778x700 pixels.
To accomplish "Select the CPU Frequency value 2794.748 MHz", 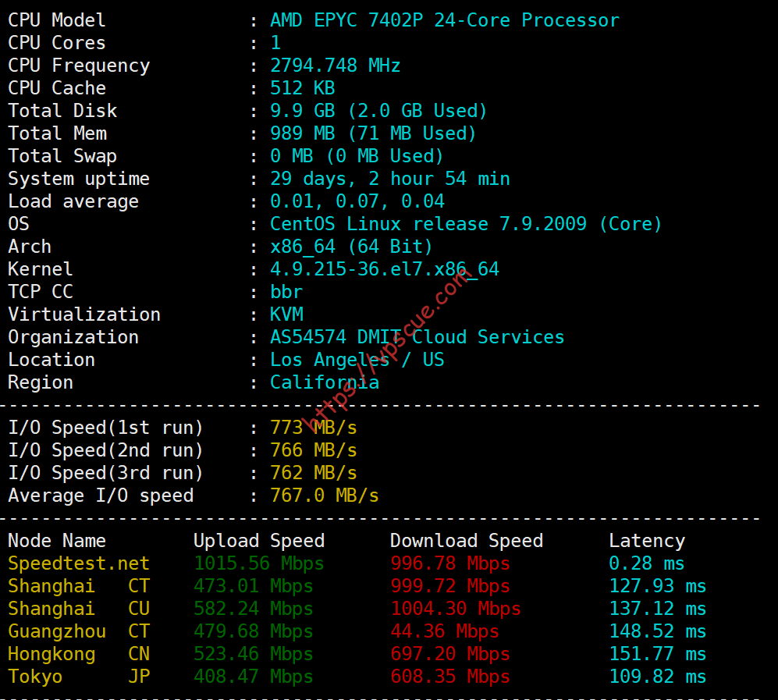I will tap(335, 66).
